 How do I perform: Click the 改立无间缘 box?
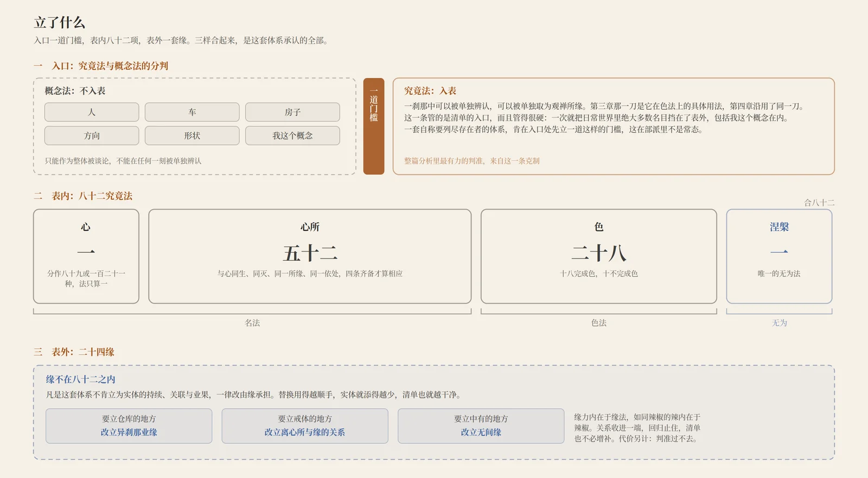pos(481,426)
